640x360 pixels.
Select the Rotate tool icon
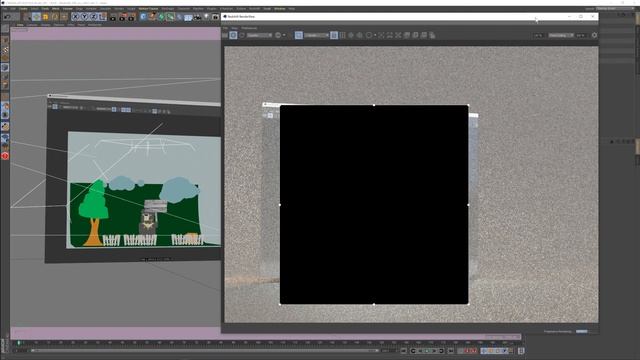tap(55, 17)
